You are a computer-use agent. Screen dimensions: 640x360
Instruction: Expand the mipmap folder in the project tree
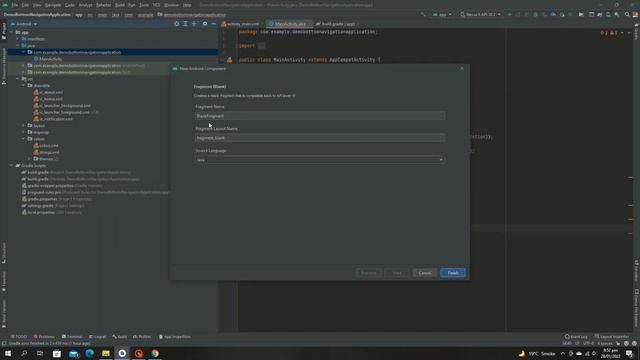(x=24, y=132)
